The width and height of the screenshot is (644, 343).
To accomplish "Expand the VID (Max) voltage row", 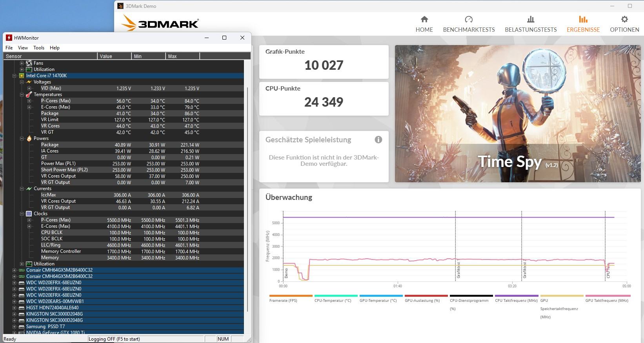I will 29,88.
